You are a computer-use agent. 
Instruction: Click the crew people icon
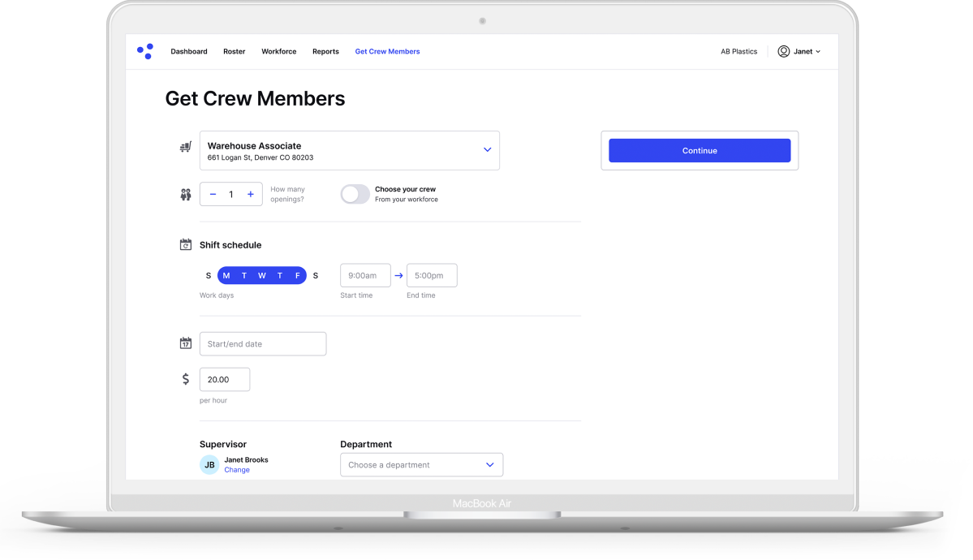[x=186, y=194]
